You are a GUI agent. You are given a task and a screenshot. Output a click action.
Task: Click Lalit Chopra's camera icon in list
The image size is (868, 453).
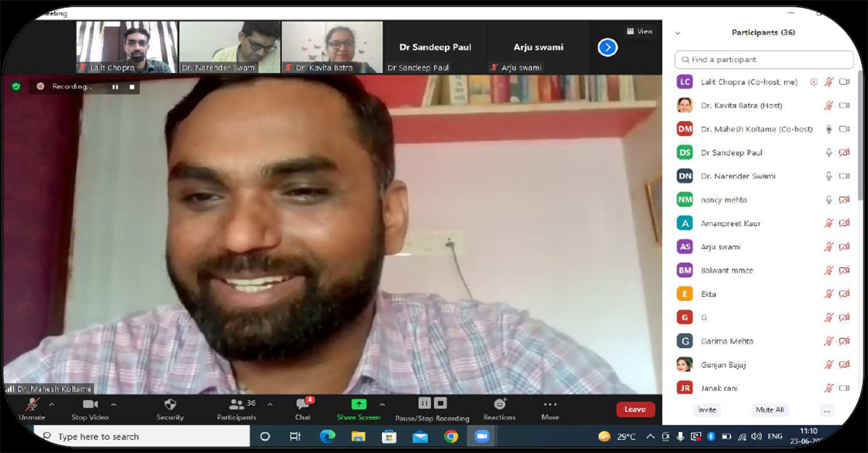[x=844, y=82]
